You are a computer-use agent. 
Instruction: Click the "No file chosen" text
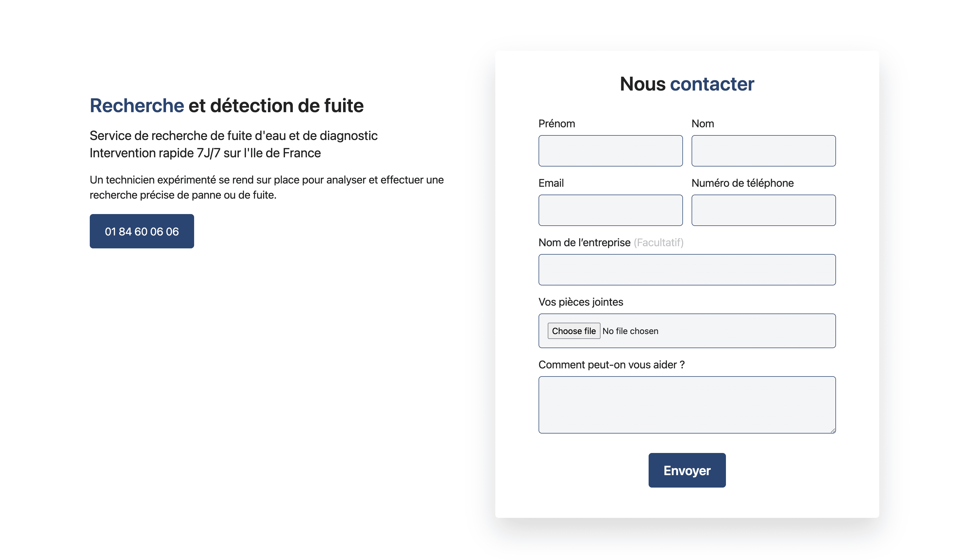(630, 331)
